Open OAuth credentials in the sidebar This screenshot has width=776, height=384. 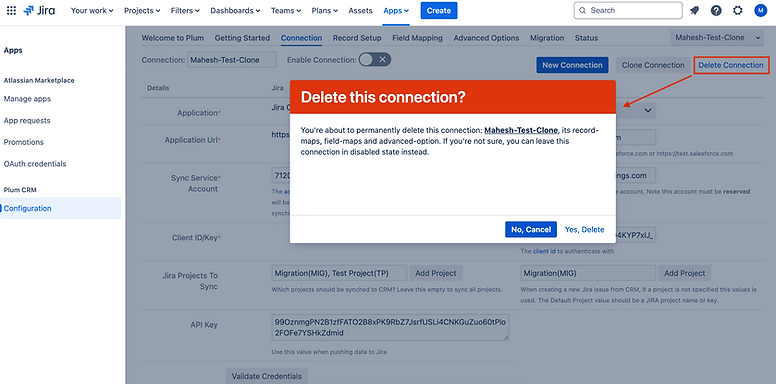coord(35,164)
